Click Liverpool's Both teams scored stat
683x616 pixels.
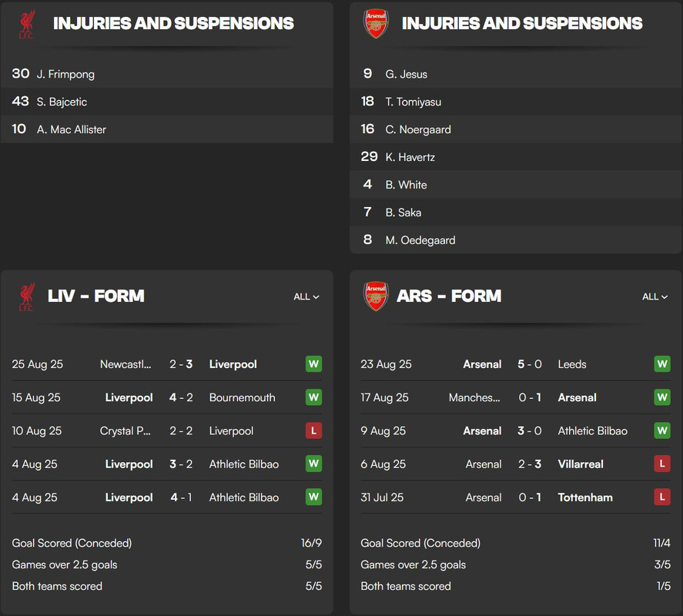[x=167, y=586]
